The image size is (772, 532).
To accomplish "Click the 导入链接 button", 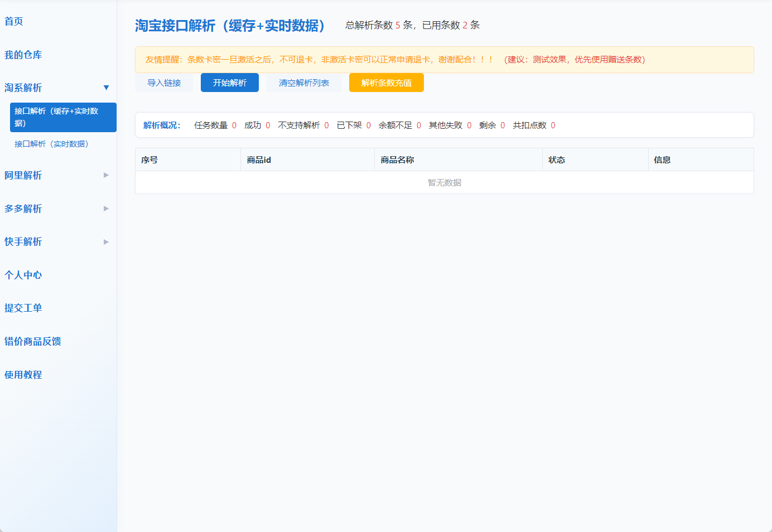I will 164,83.
